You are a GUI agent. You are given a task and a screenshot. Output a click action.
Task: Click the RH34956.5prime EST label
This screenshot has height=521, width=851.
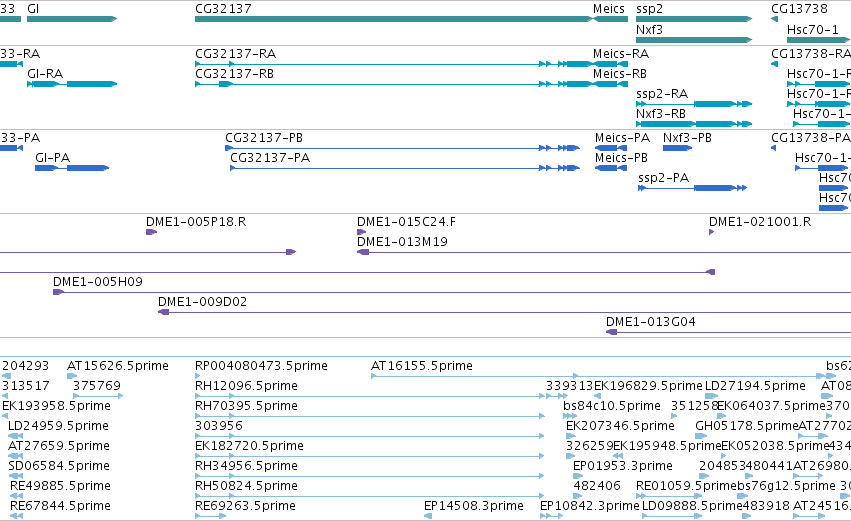(x=246, y=466)
